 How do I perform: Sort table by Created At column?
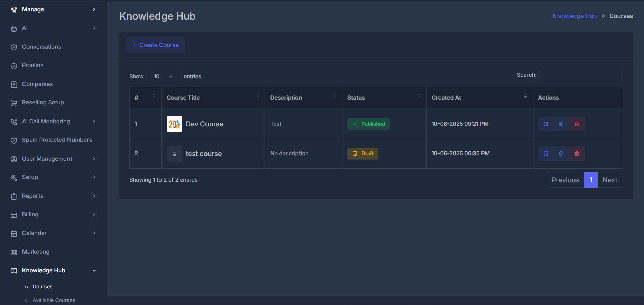[446, 98]
